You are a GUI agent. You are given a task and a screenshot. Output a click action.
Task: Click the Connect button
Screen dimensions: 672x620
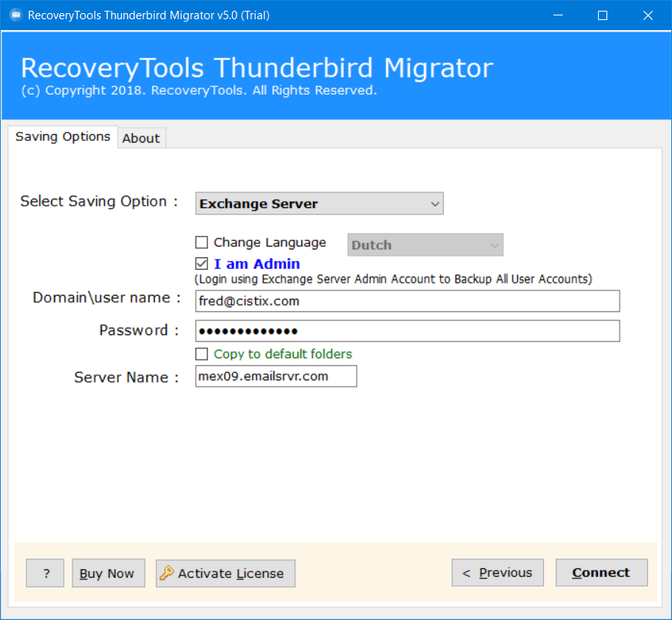pyautogui.click(x=601, y=572)
